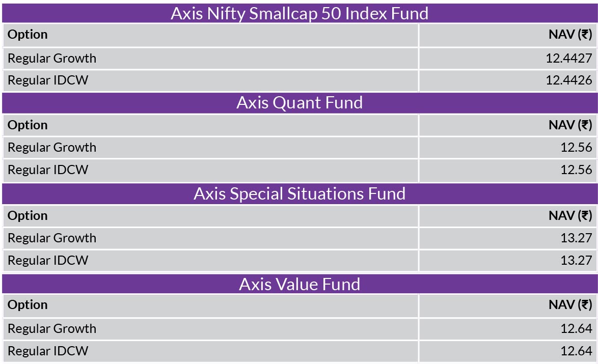Click Regular Growth under Axis Quant Fund
The width and height of the screenshot is (598, 364).
(52, 148)
